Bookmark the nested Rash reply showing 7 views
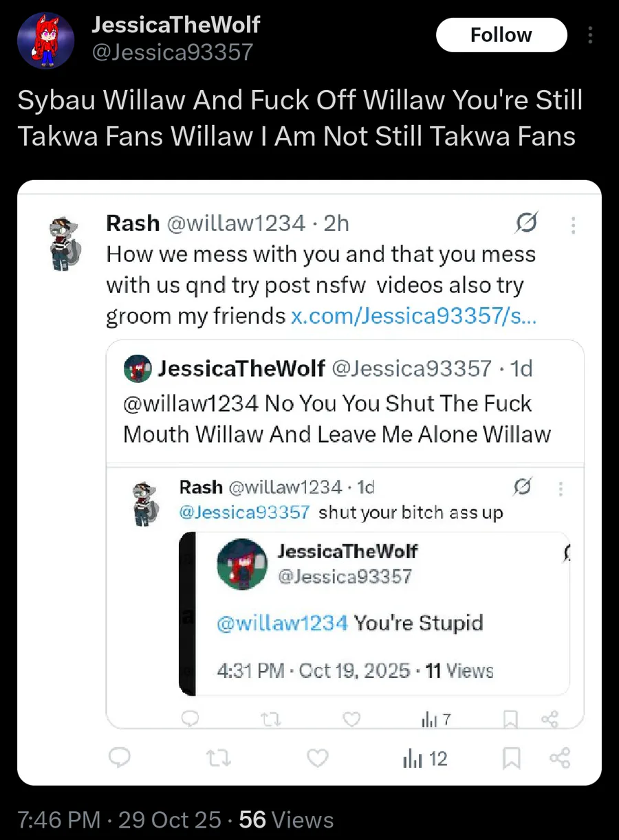The image size is (619, 840). (510, 720)
